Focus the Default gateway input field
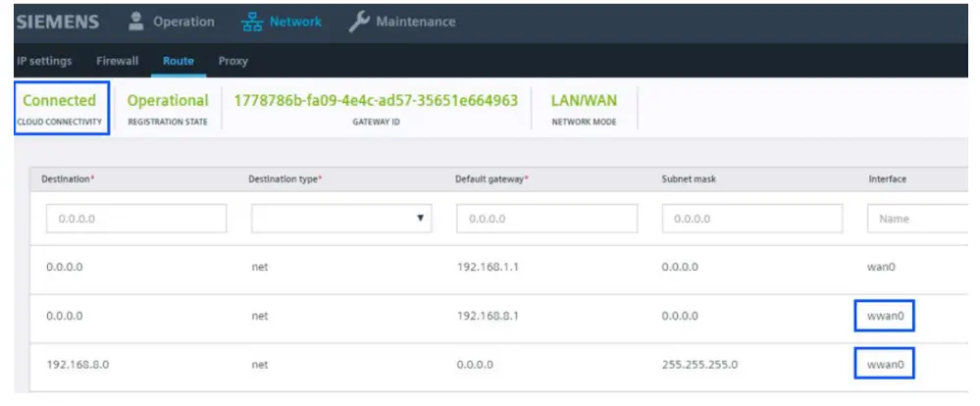 tap(546, 219)
